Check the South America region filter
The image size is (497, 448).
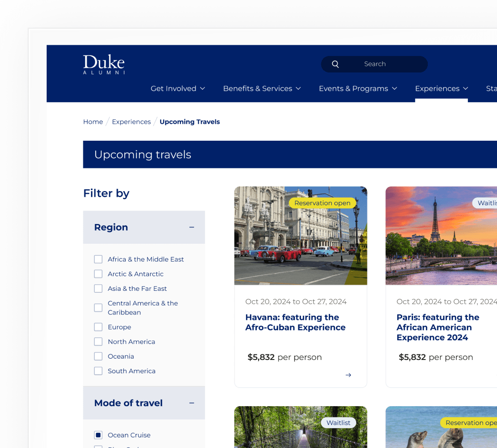[98, 371]
